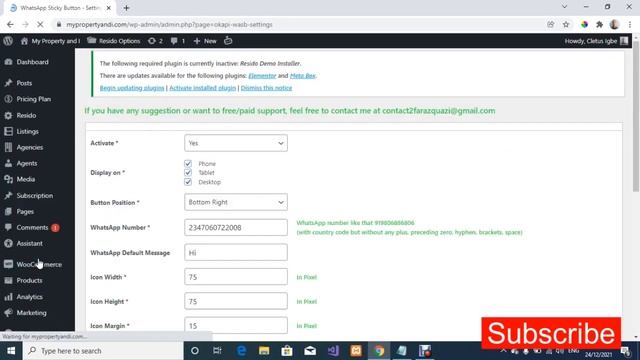Open the Windows Start menu

click(x=11, y=351)
